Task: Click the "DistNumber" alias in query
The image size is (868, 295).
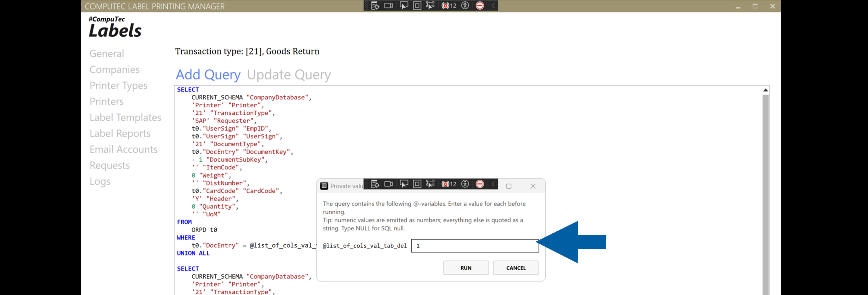Action: pyautogui.click(x=224, y=183)
